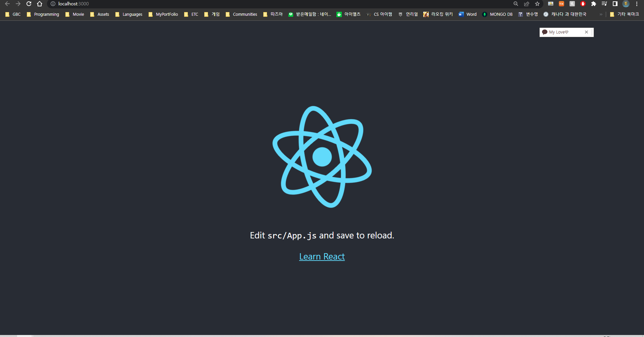The height and width of the screenshot is (337, 644).
Task: Toggle the browser side panel
Action: (x=615, y=4)
